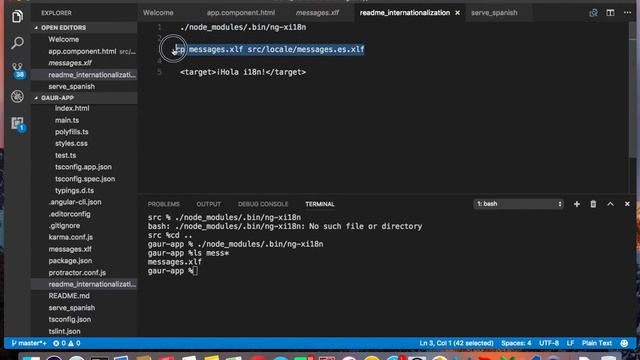
Task: Click the feedback smiley in status bar
Action: pos(624,343)
